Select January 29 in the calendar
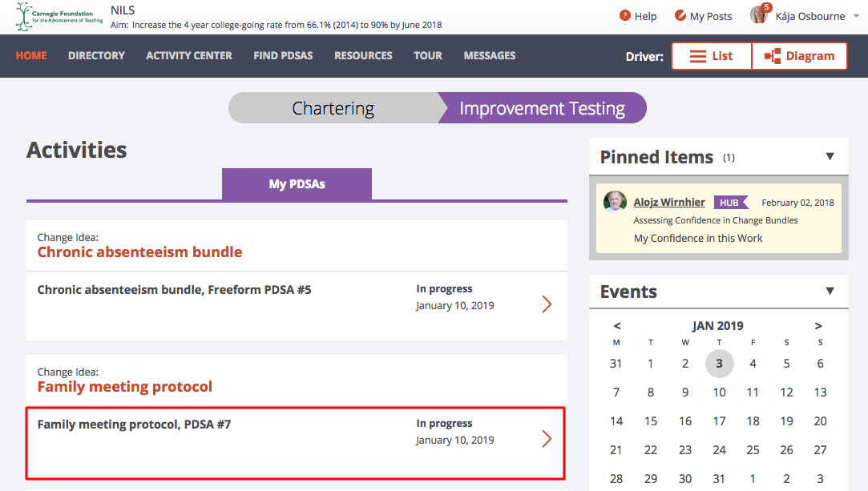Viewport: 868px width, 491px height. tap(651, 479)
